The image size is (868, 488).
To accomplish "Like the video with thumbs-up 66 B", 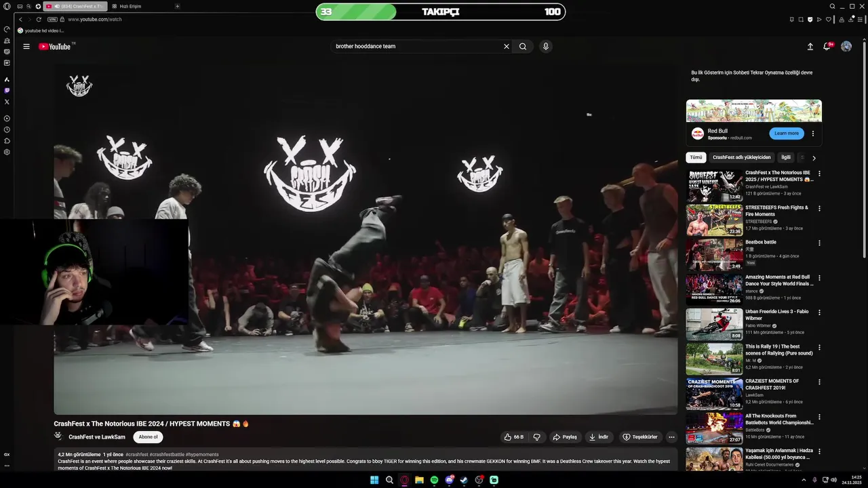I will [x=514, y=437].
